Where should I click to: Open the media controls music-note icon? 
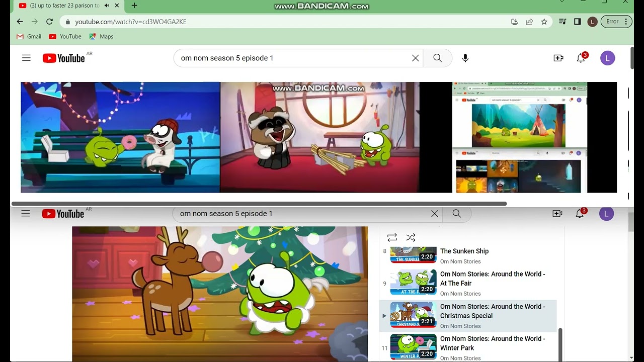coord(562,22)
